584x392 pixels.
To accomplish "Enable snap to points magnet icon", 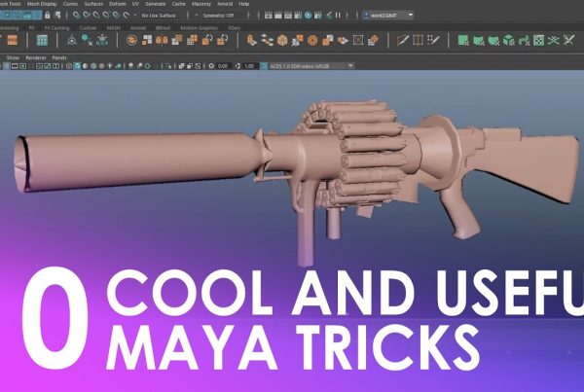I will coord(96,16).
